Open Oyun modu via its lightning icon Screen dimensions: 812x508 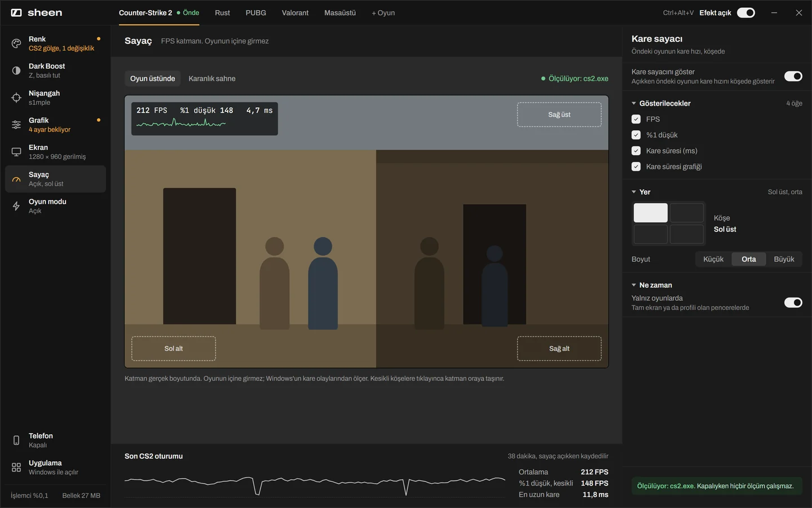pyautogui.click(x=16, y=206)
